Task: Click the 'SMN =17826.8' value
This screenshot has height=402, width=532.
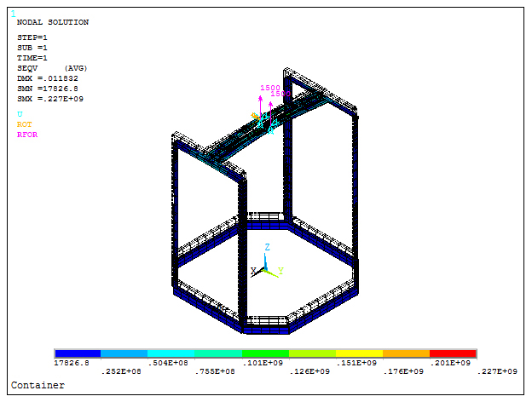Action: click(48, 89)
